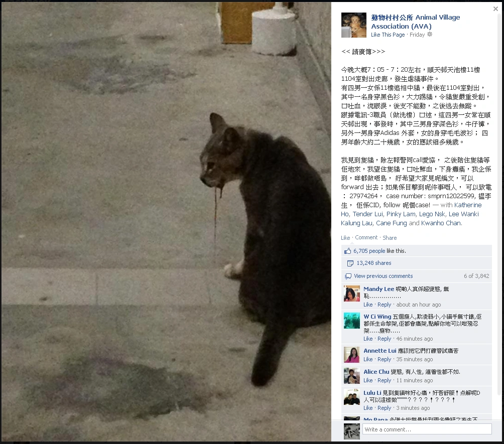This screenshot has height=444, width=504.
Task: Expand View previous comments
Action: point(383,276)
